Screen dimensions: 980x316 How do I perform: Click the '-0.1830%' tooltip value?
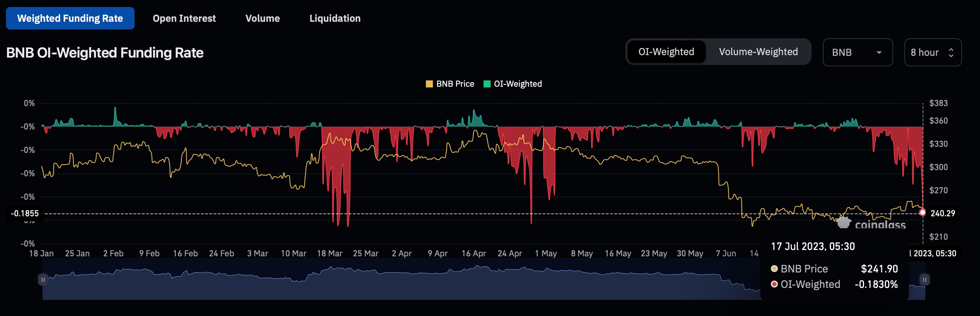click(876, 284)
